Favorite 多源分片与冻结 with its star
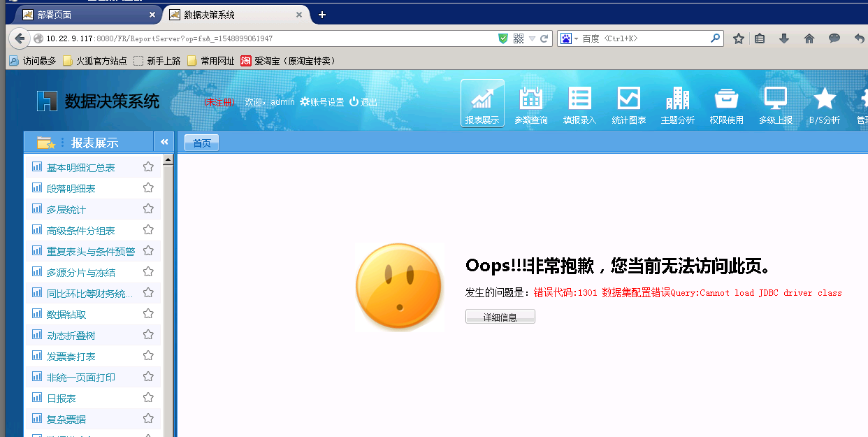This screenshot has height=437, width=868. [x=148, y=272]
